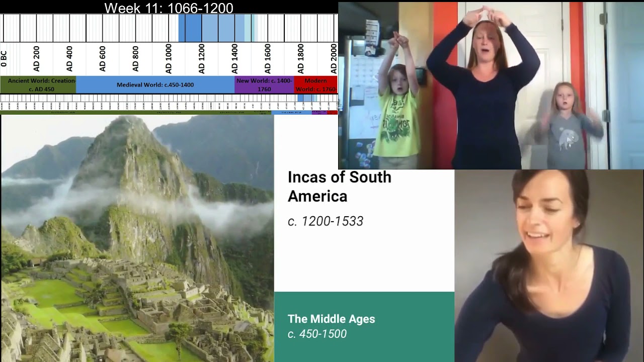Select the red Modern World band
This screenshot has height=362, width=644.
[x=315, y=85]
